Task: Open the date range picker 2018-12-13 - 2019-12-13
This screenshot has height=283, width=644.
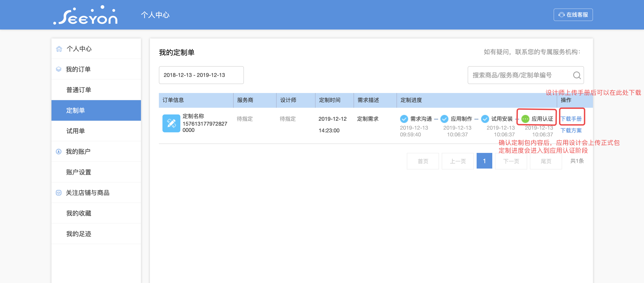Action: [201, 75]
